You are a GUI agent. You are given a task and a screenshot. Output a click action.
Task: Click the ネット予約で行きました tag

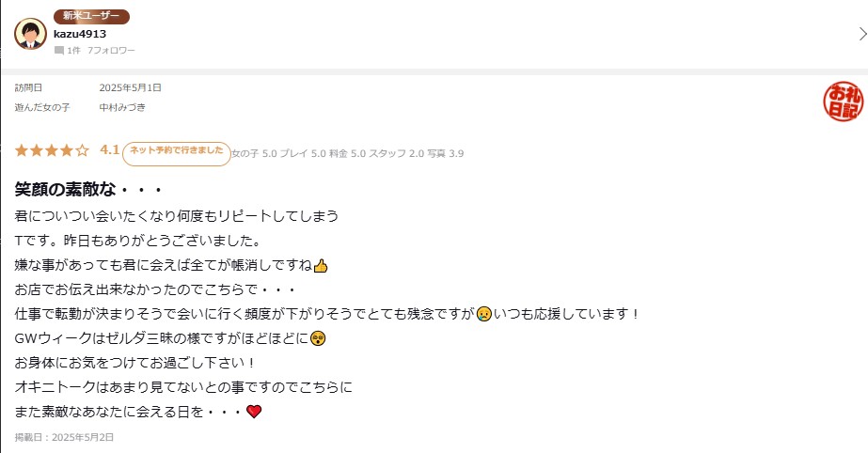pos(177,153)
